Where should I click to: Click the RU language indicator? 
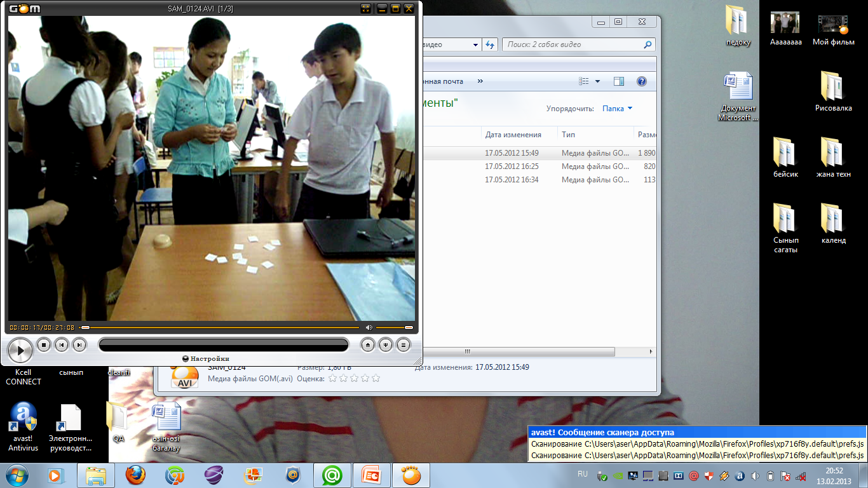coord(583,474)
